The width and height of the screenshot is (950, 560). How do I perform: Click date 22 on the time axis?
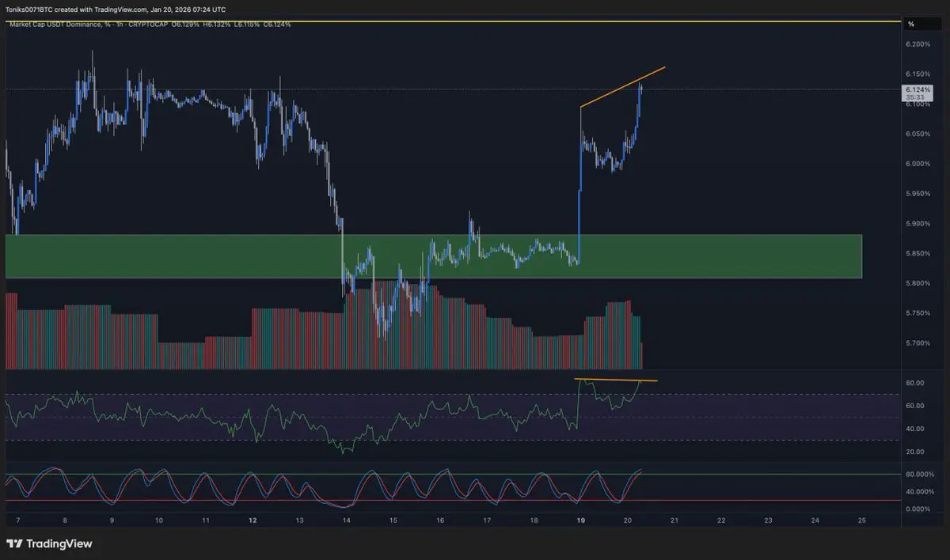(721, 520)
